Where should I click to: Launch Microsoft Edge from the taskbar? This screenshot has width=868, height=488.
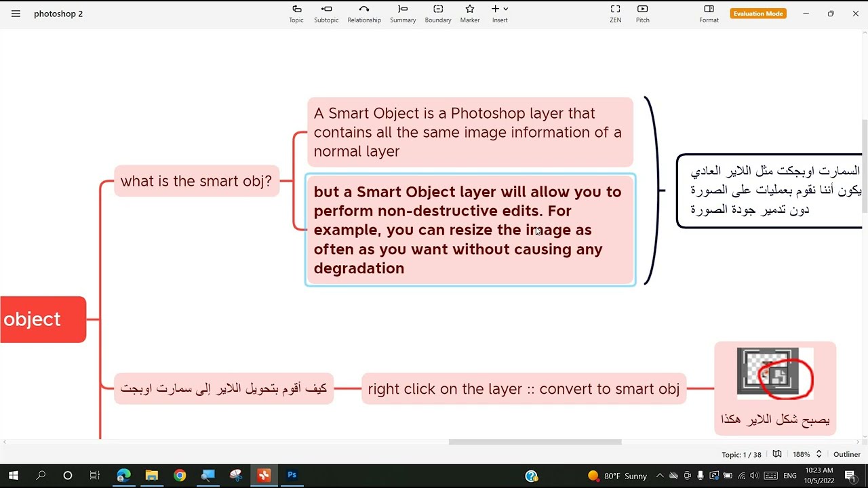123,475
